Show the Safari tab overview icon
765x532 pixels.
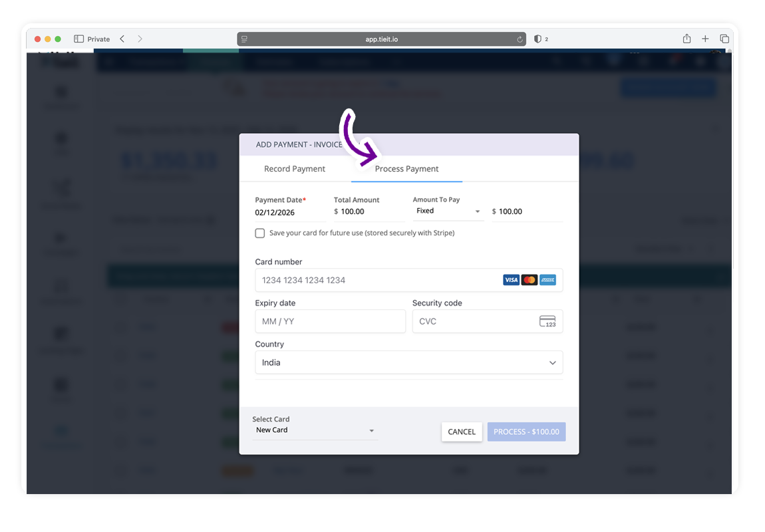pyautogui.click(x=724, y=39)
